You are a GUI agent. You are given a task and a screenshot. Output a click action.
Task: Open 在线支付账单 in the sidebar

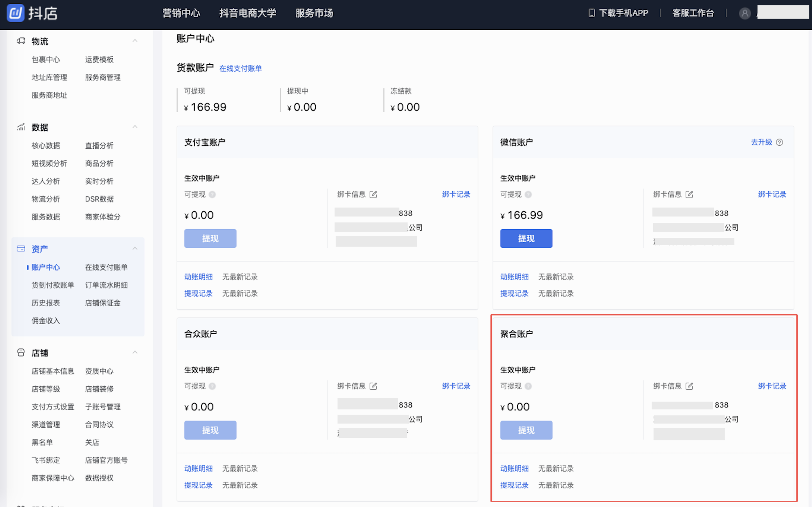[106, 267]
